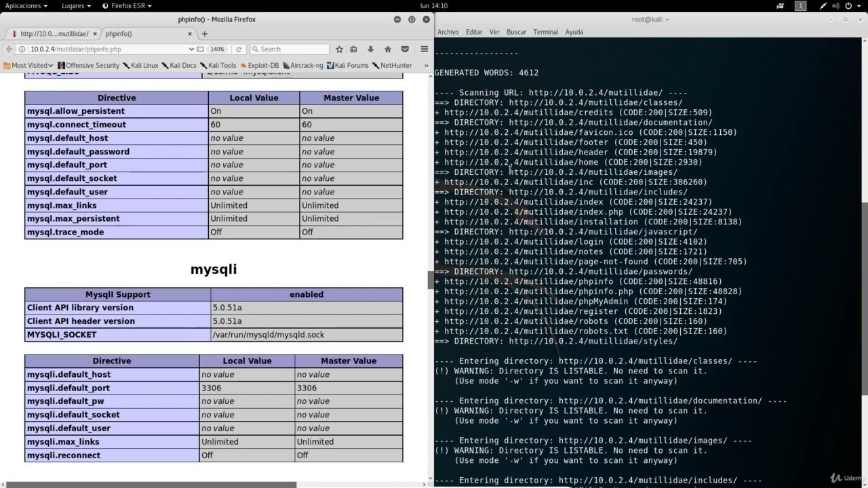Click the 140% zoom level indicator
The image size is (868, 488).
(x=217, y=49)
